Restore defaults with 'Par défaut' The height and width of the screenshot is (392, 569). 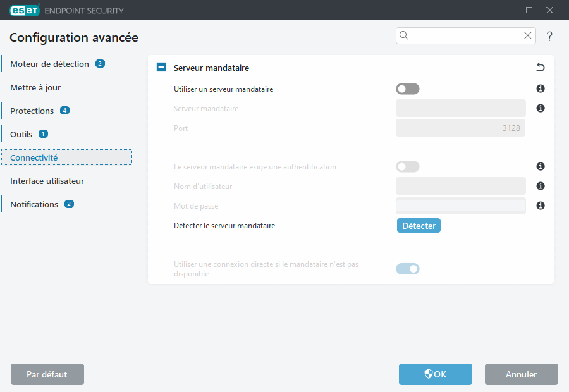[47, 374]
